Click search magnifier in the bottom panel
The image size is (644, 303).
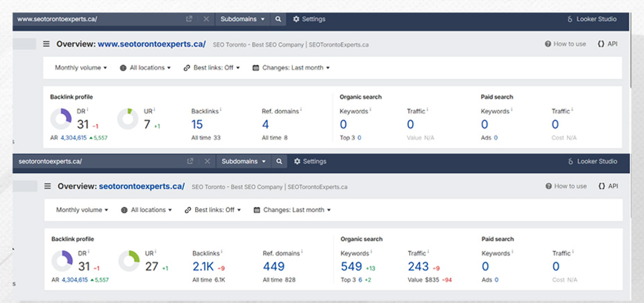click(279, 161)
